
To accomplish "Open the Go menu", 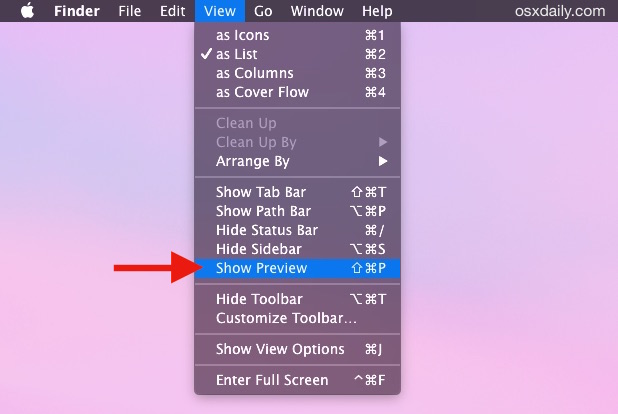I will tap(263, 11).
